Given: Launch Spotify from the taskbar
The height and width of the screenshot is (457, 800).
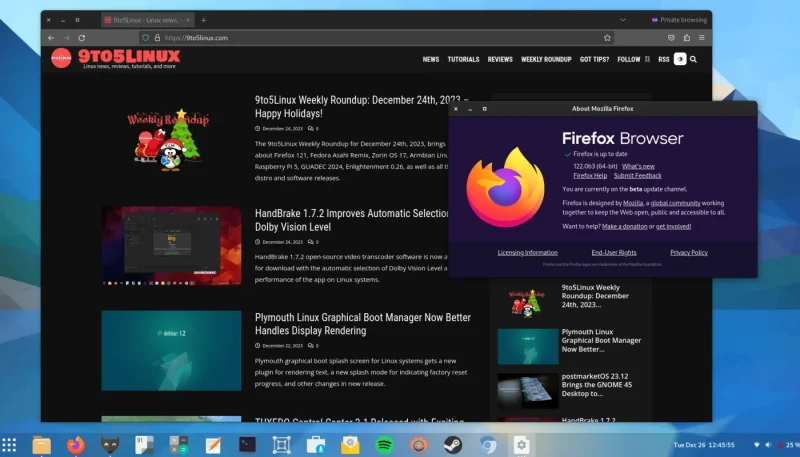Looking at the screenshot, I should coord(385,444).
